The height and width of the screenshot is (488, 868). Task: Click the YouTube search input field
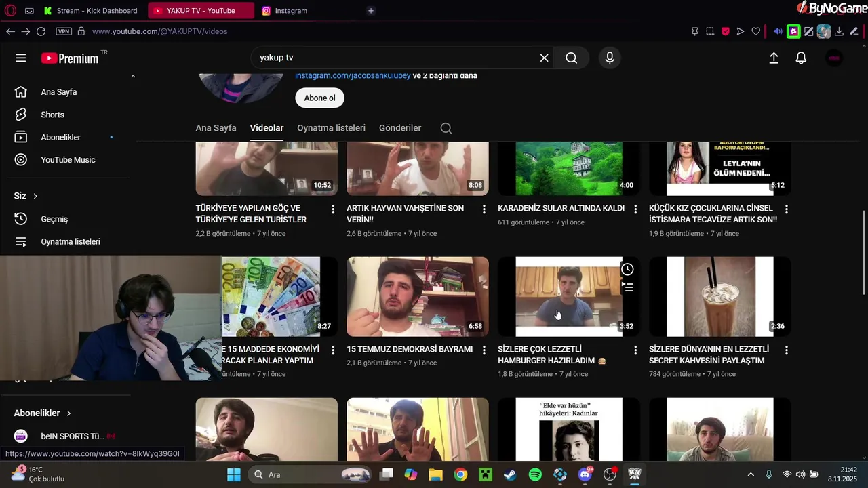coord(397,58)
